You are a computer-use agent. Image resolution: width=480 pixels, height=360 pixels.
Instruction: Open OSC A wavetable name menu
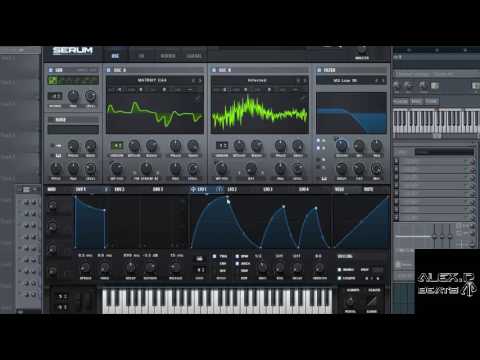coord(152,80)
